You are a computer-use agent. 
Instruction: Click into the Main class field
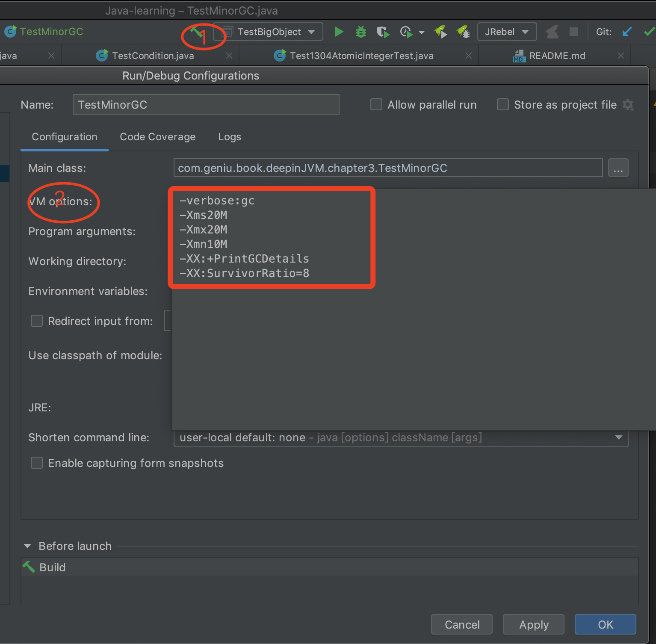click(388, 168)
